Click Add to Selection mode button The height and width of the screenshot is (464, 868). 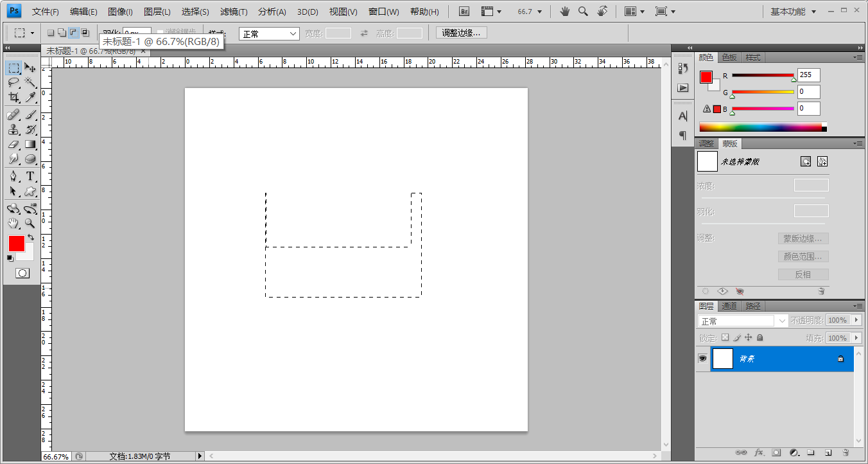[x=62, y=33]
